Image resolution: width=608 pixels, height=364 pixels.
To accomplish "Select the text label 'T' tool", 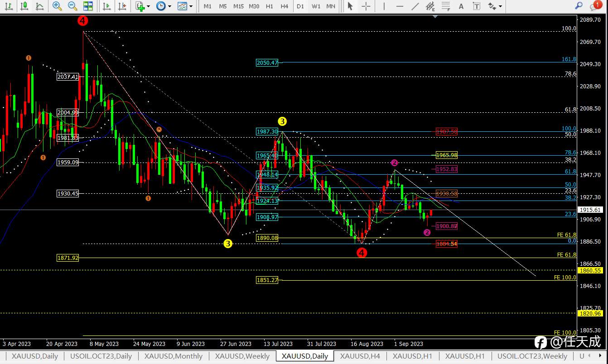I will tap(476, 6).
